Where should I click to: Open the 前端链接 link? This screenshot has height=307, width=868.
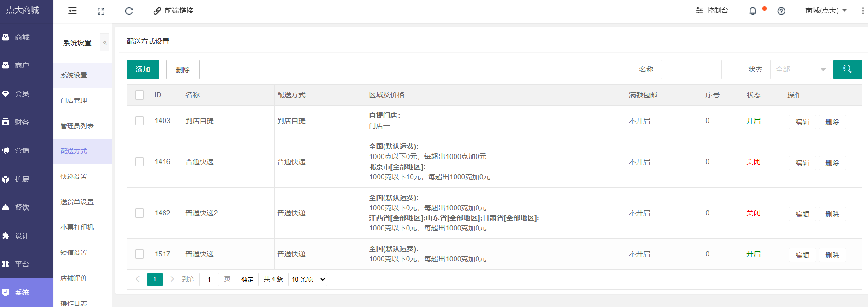point(174,11)
